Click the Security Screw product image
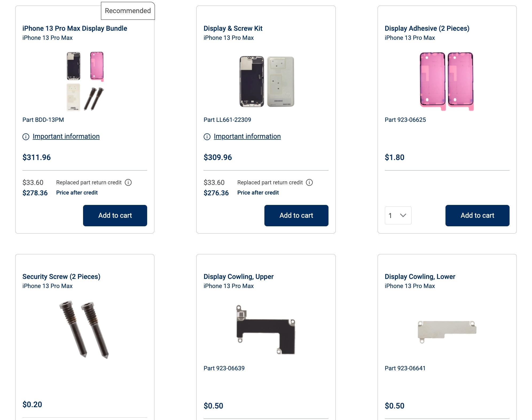Viewport: 532px width, 420px height. [84, 329]
